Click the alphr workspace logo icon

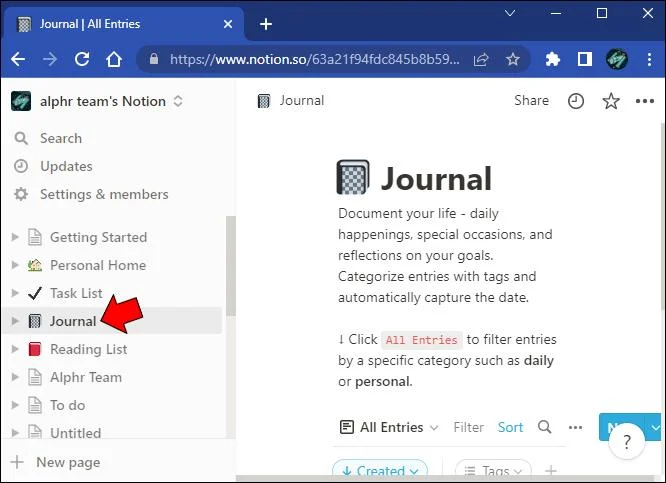(21, 101)
